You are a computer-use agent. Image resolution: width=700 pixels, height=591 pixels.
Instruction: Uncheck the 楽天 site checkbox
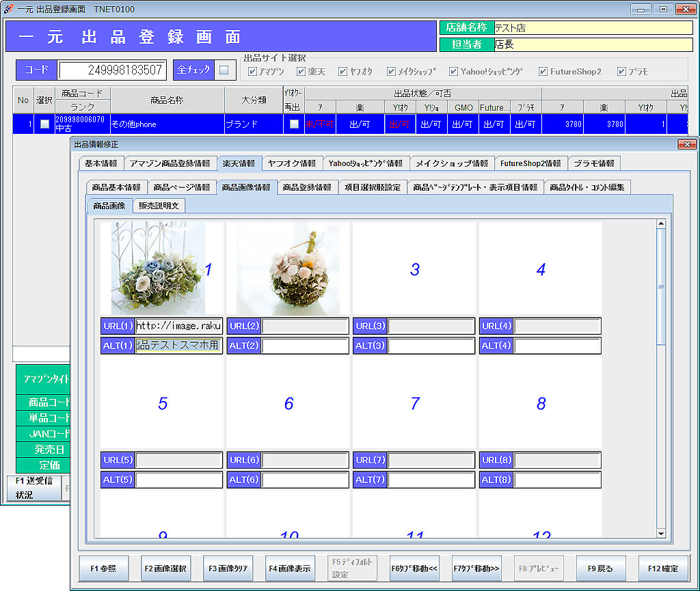(301, 72)
